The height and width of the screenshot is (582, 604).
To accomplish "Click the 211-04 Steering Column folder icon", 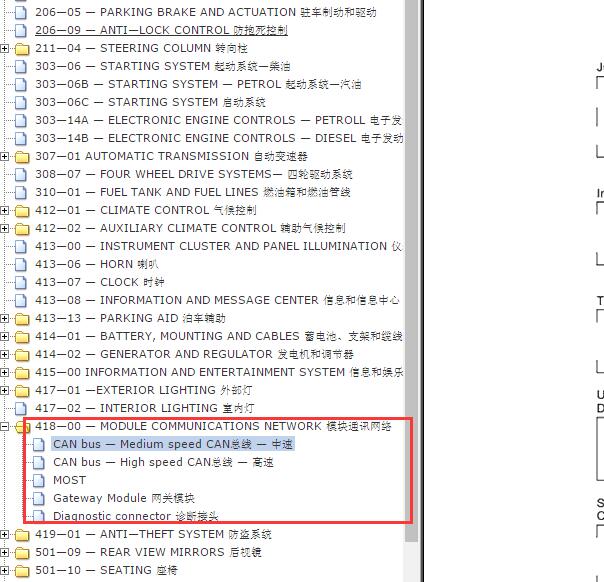I will 22,49.
